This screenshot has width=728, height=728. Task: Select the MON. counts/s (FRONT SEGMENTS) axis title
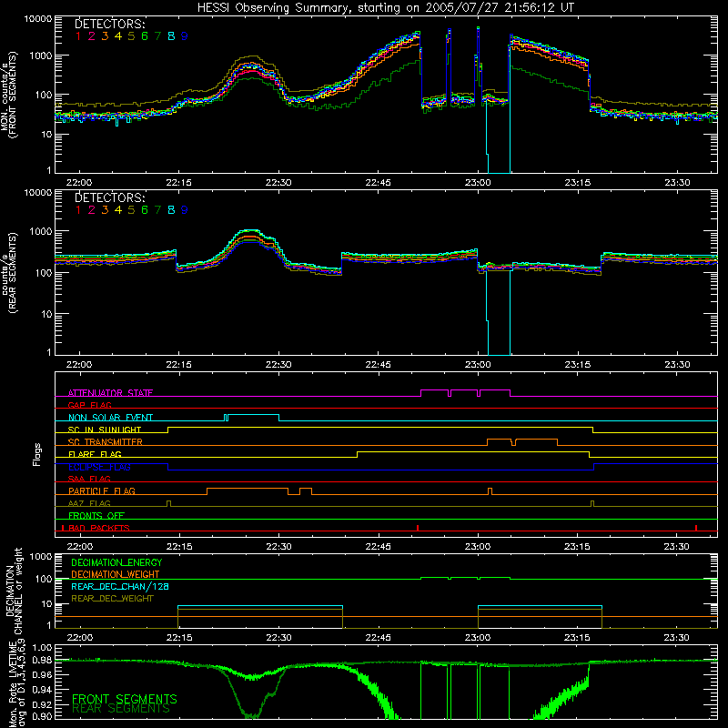pyautogui.click(x=9, y=95)
